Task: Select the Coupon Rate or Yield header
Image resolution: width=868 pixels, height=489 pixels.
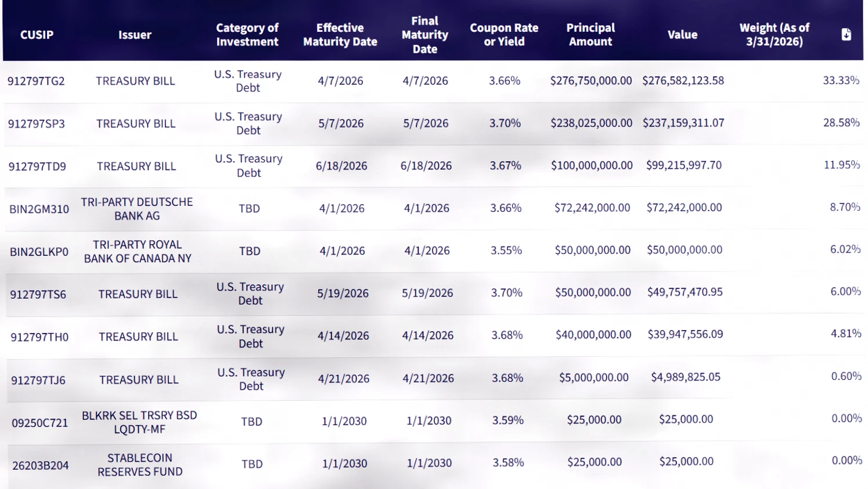Action: pyautogui.click(x=504, y=35)
